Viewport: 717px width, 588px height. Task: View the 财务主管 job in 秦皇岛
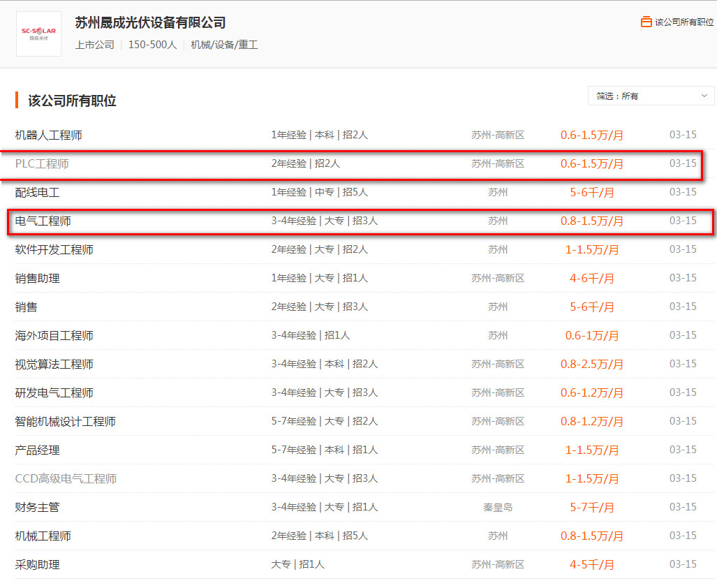coord(38,508)
